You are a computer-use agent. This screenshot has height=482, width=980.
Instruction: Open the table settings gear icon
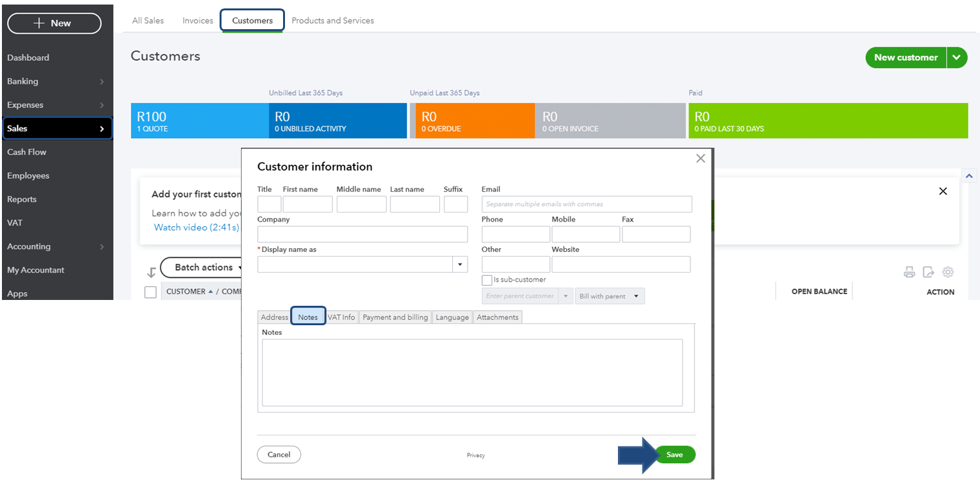pyautogui.click(x=948, y=272)
